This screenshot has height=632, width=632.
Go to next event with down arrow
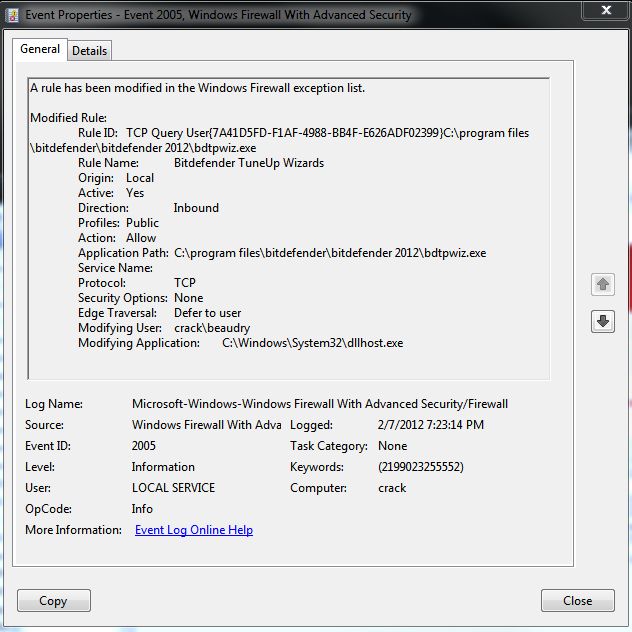tap(603, 321)
